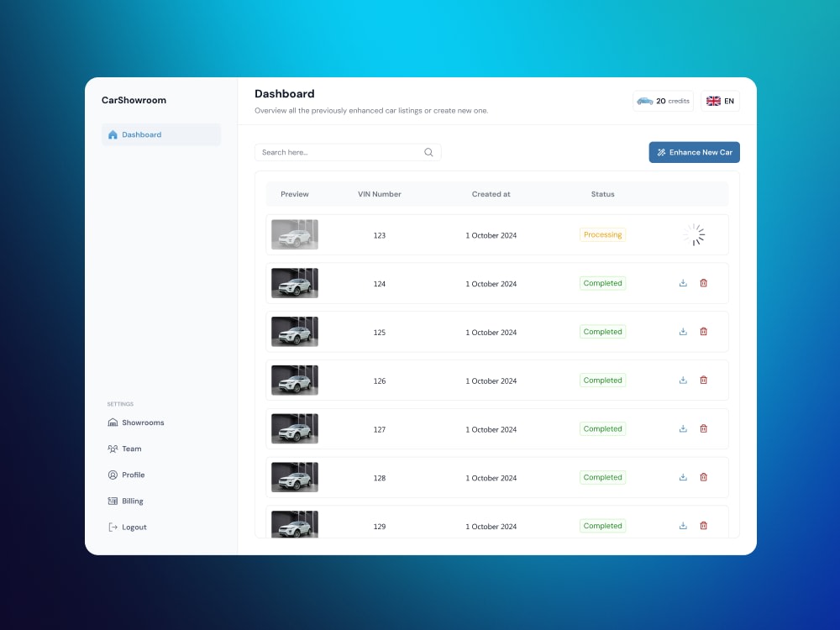Click the 20 credits badge

point(663,101)
